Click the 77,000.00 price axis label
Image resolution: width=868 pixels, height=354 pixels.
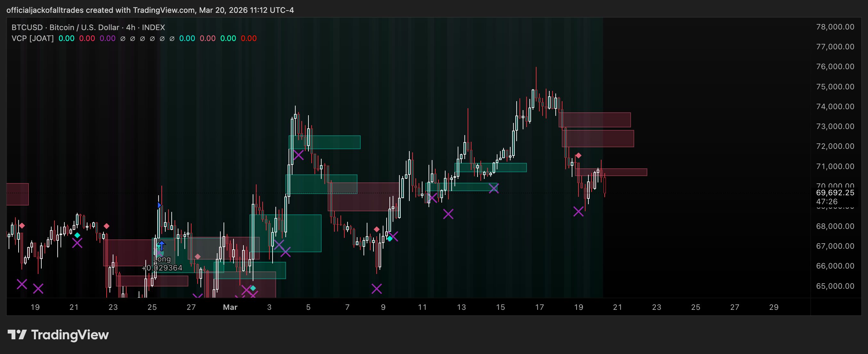[x=835, y=47]
